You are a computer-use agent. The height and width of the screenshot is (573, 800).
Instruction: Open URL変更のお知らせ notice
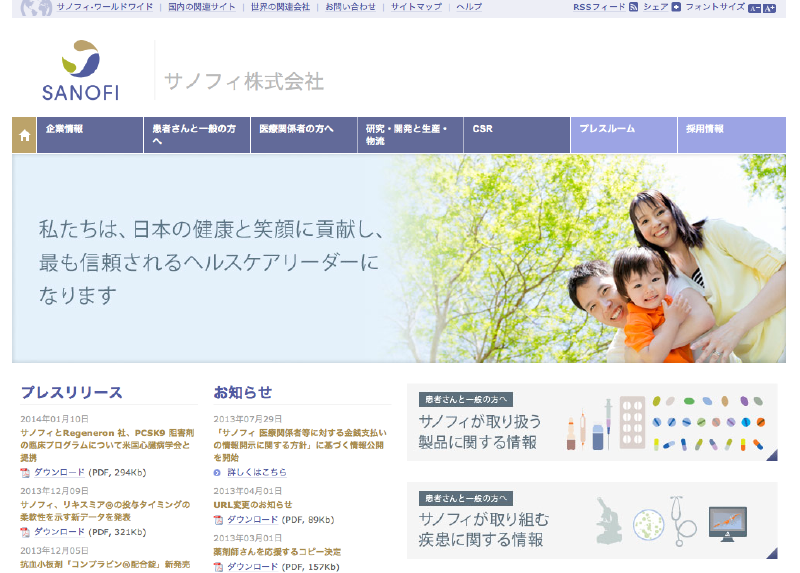click(x=253, y=505)
